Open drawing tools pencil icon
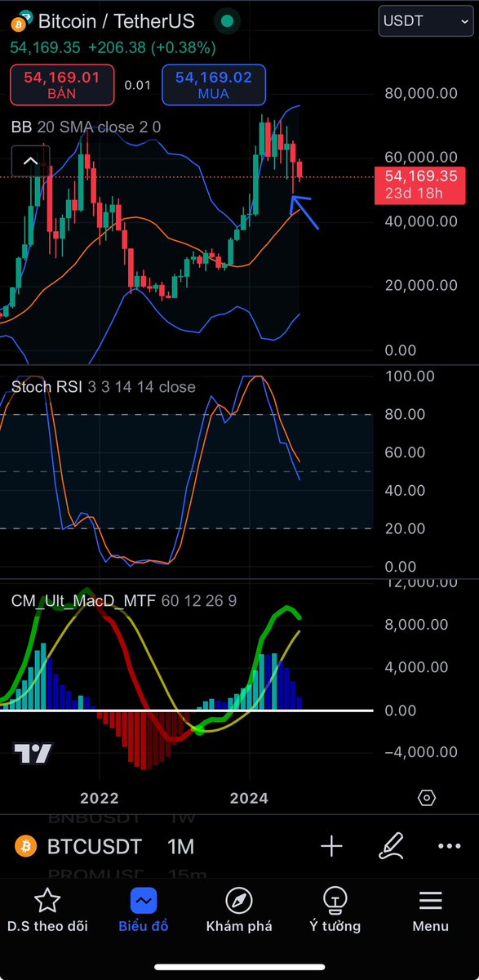479x980 pixels. tap(391, 847)
